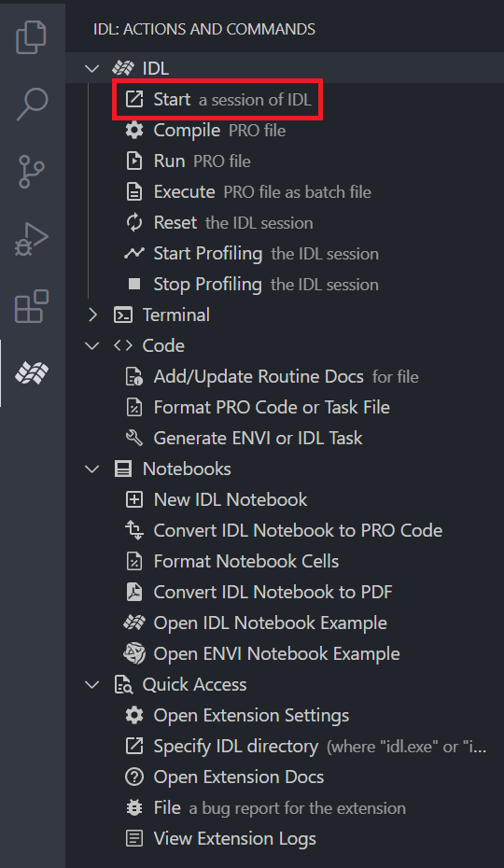504x868 pixels.
Task: Click the logs list icon beside View Extension Logs
Action: [x=134, y=838]
